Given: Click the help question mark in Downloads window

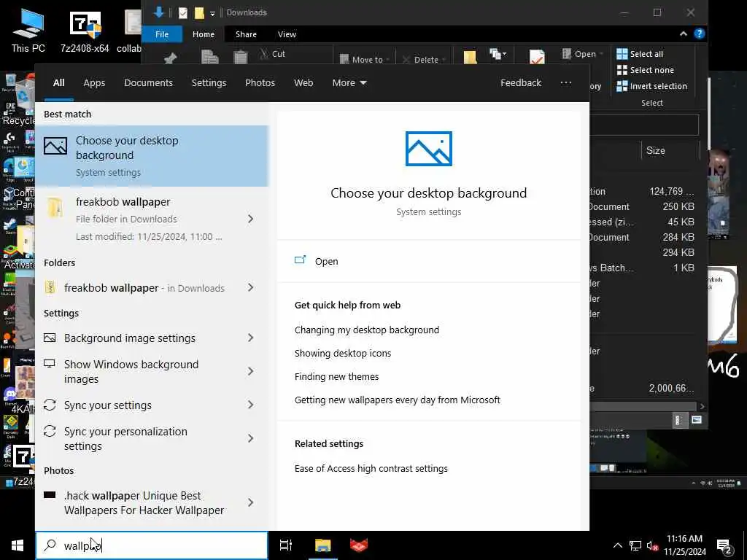Looking at the screenshot, I should pos(700,34).
